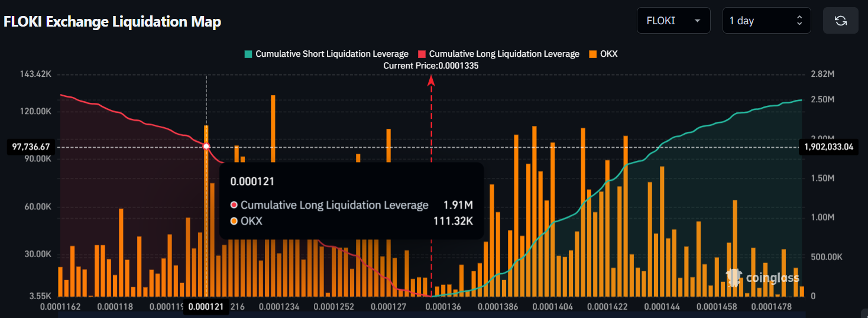Screen dimensions: 868x318
Task: Click the 0.0001252 x-axis label
Action: pyautogui.click(x=334, y=307)
